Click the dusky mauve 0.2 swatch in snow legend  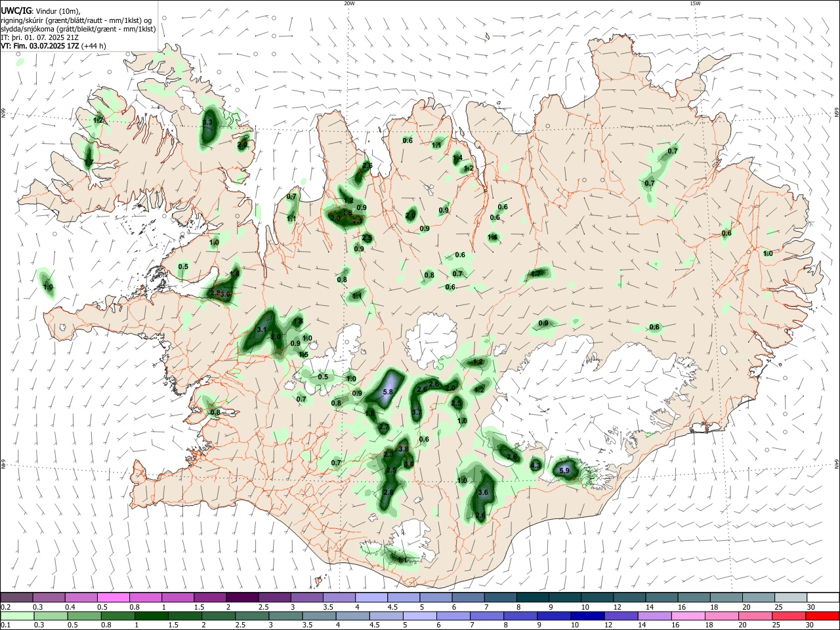tap(16, 598)
